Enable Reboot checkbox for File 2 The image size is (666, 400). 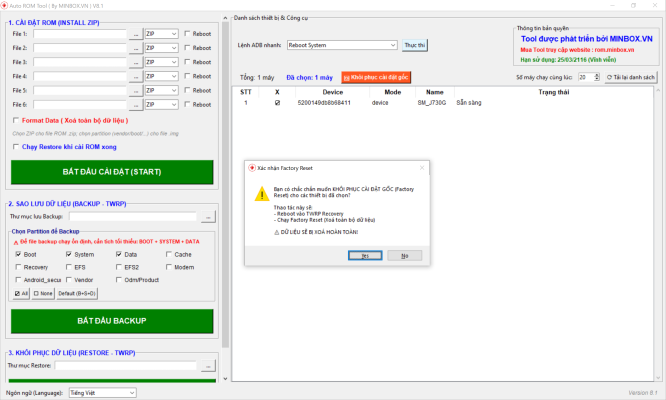[187, 48]
